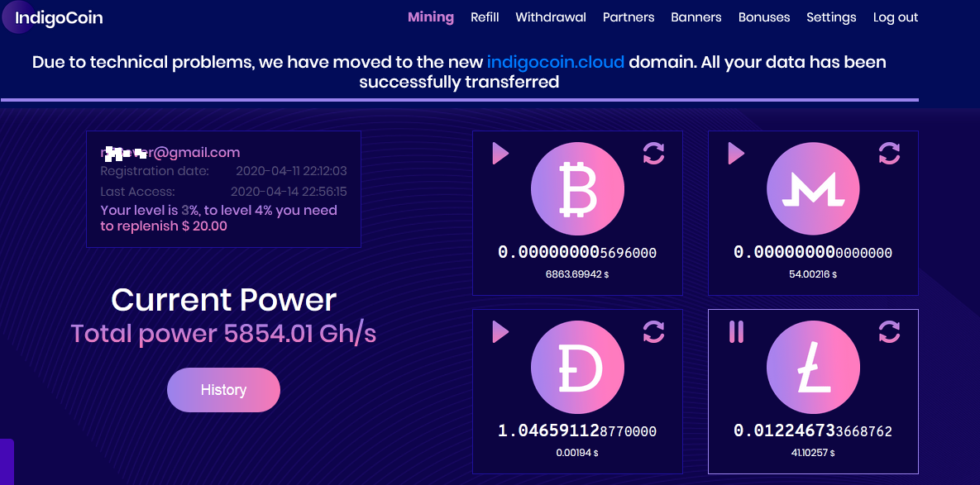The image size is (980, 485).
Task: Open the Withdrawal page
Action: 551,17
